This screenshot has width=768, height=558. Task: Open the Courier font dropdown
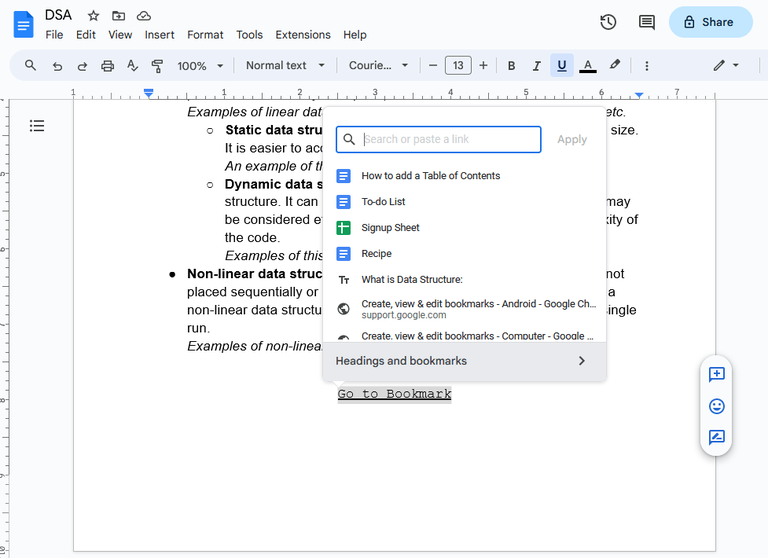pos(378,65)
